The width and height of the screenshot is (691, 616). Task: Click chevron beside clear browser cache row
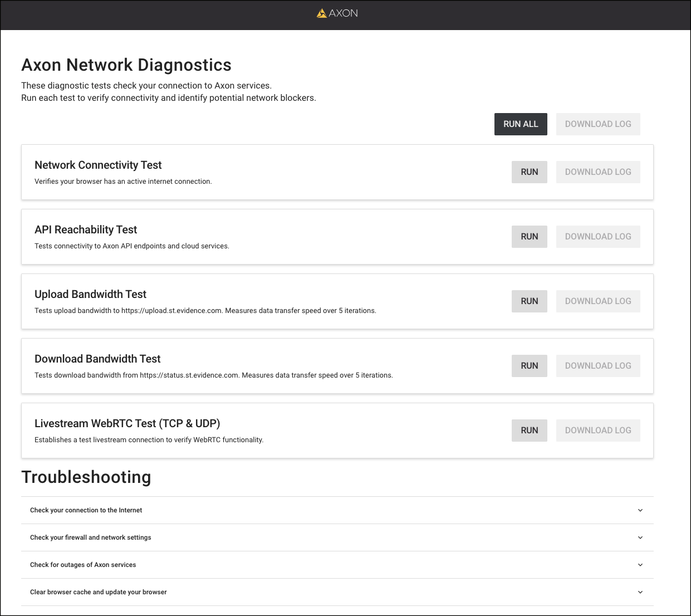click(640, 592)
